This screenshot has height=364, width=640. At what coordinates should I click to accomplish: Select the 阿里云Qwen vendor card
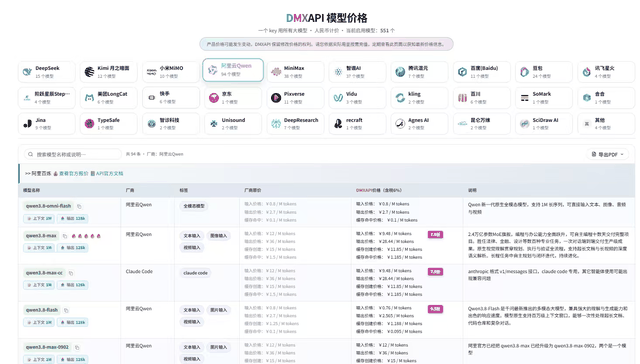click(233, 70)
